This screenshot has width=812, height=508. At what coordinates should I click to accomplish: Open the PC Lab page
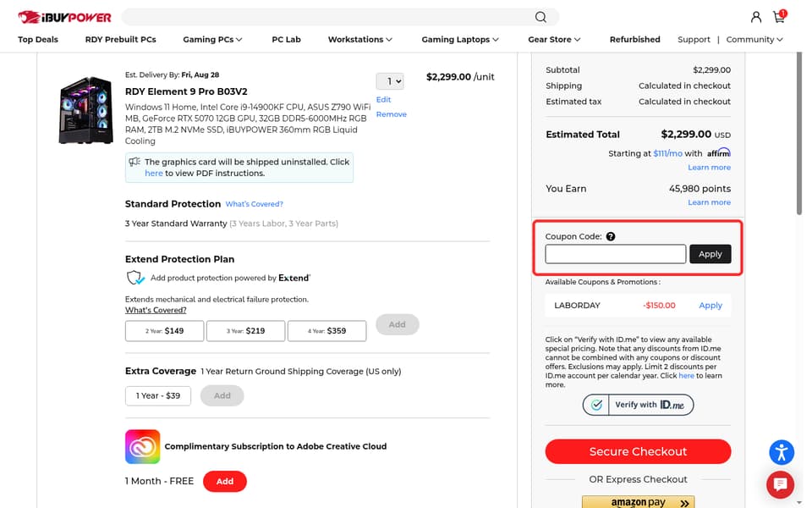pos(287,40)
